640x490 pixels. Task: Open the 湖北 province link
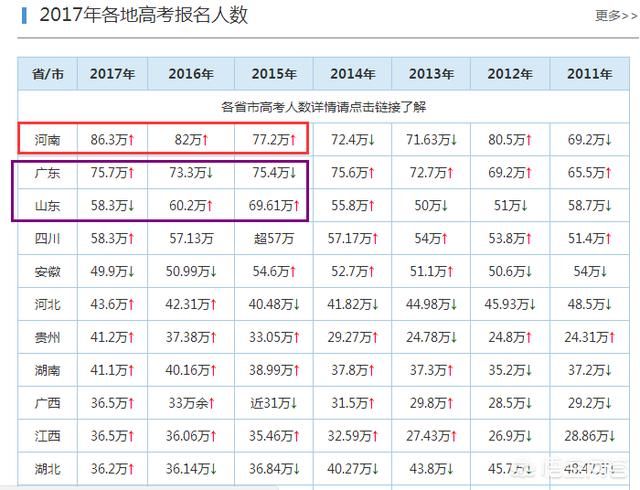coord(47,467)
